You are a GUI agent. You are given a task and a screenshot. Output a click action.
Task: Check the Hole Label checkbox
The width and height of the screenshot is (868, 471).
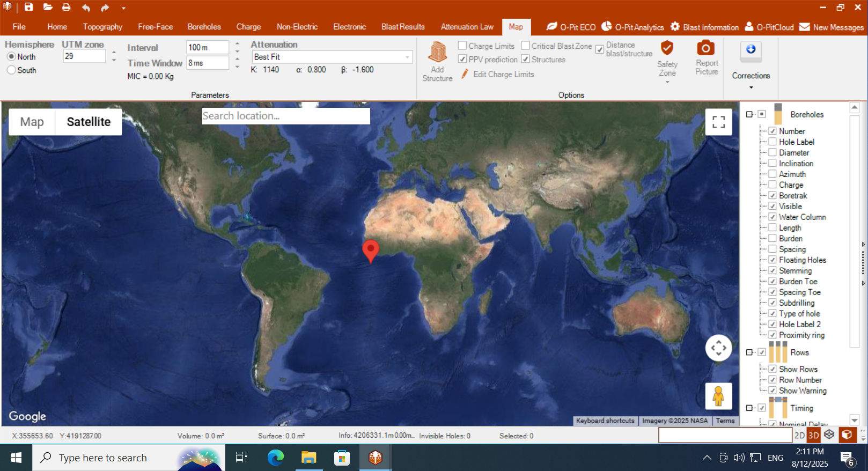coord(773,142)
